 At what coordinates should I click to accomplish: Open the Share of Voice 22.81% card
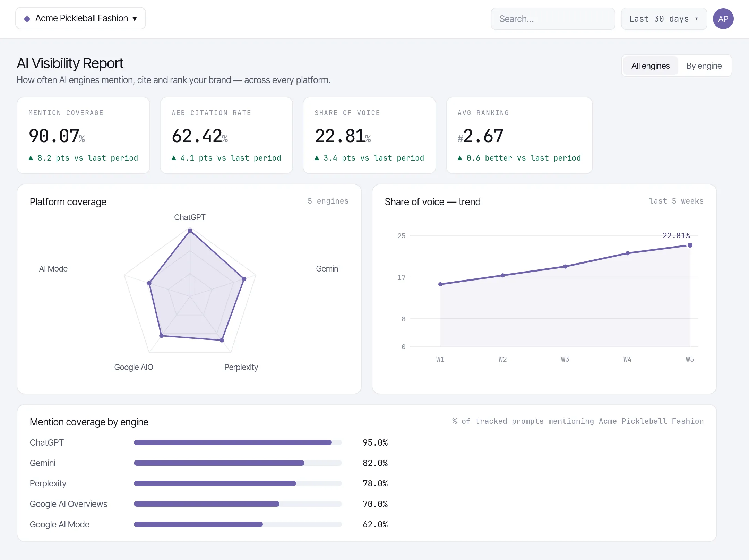click(x=369, y=135)
